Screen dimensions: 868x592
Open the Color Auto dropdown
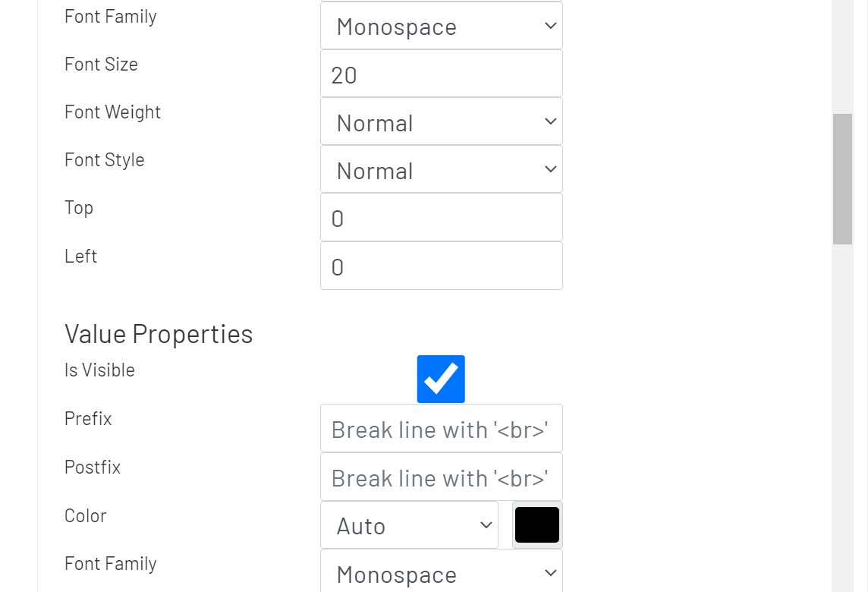(409, 525)
